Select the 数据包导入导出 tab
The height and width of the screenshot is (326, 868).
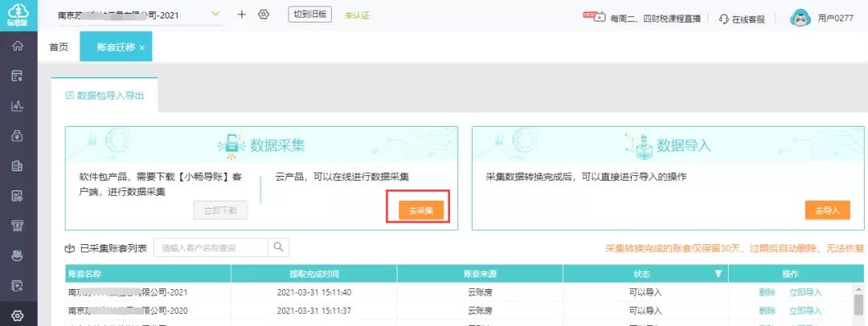pos(104,95)
